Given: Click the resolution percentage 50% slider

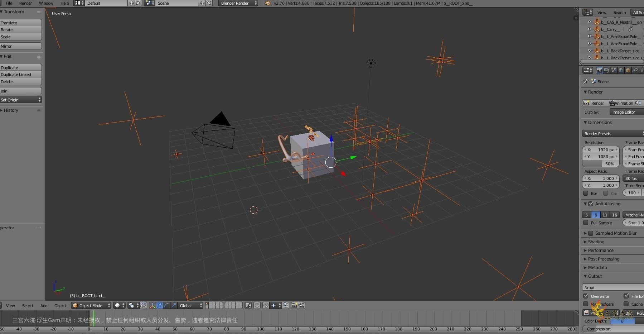Looking at the screenshot, I should [x=601, y=163].
